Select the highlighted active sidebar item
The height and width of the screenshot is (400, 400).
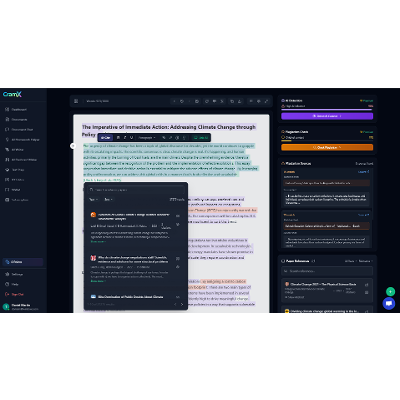tap(23, 262)
